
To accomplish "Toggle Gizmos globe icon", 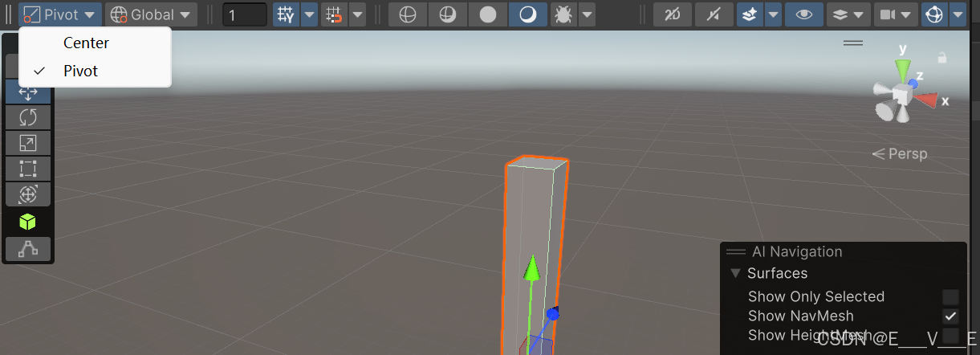I will click(934, 14).
